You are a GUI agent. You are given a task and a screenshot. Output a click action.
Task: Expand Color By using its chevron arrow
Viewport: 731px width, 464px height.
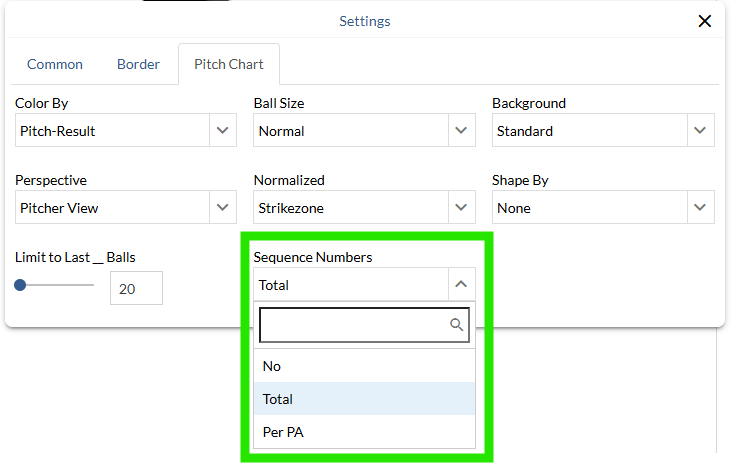click(x=222, y=131)
